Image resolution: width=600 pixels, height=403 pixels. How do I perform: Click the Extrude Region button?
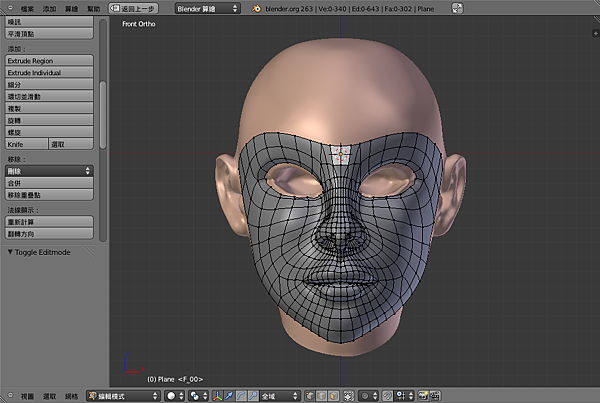point(48,61)
